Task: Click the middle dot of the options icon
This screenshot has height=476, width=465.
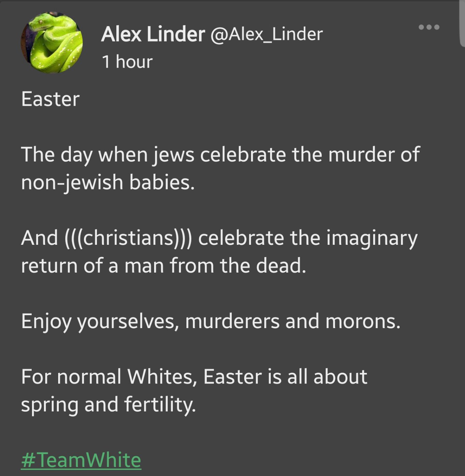Action: (x=429, y=27)
